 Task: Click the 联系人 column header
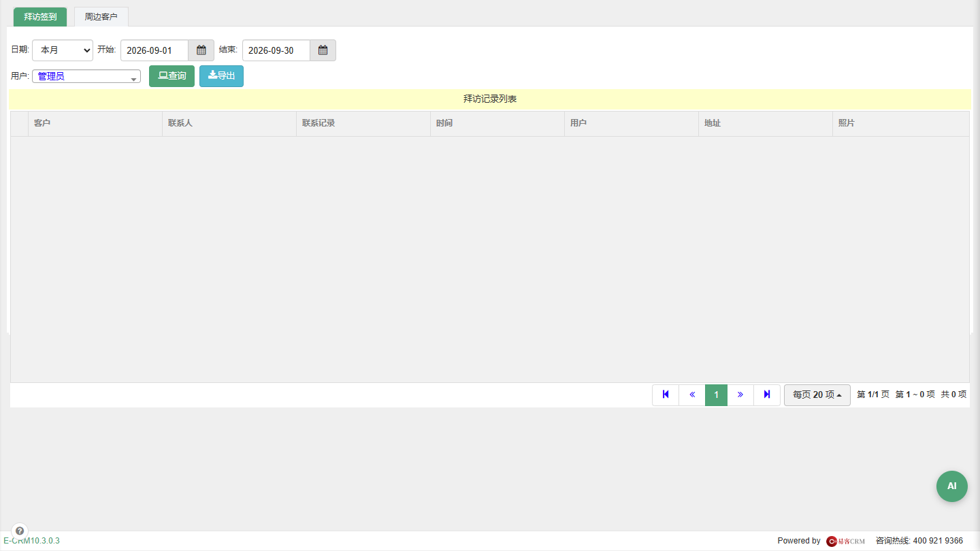[x=229, y=124]
